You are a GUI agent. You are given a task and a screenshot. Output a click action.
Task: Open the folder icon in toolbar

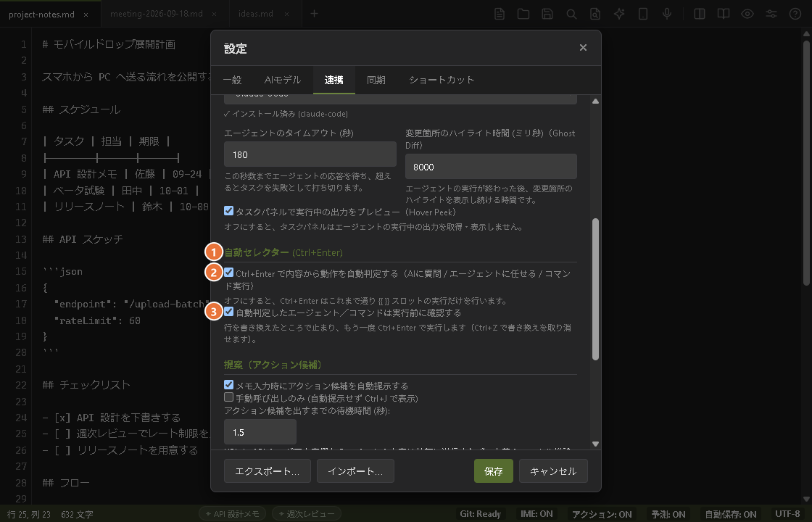523,14
